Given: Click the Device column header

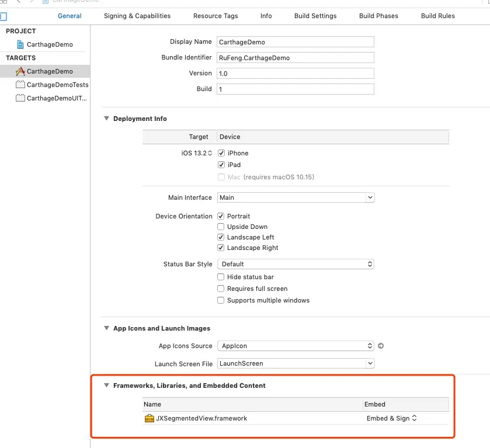Looking at the screenshot, I should (333, 137).
